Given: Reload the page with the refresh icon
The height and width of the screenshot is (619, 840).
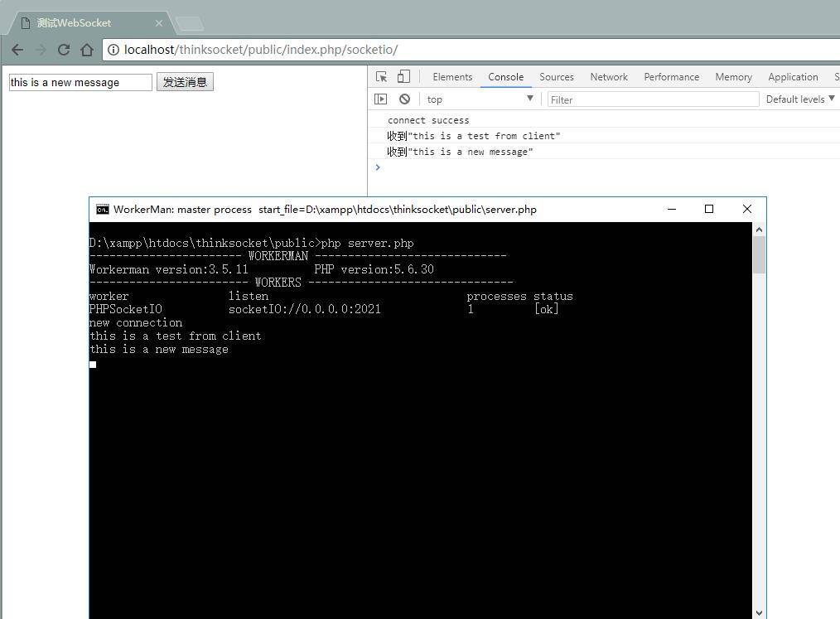Looking at the screenshot, I should tap(64, 50).
